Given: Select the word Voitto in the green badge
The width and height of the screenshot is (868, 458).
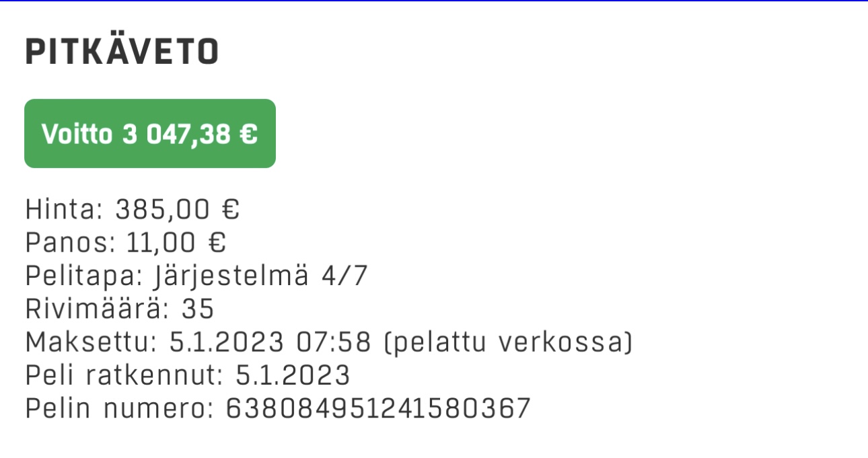Looking at the screenshot, I should coord(76,134).
